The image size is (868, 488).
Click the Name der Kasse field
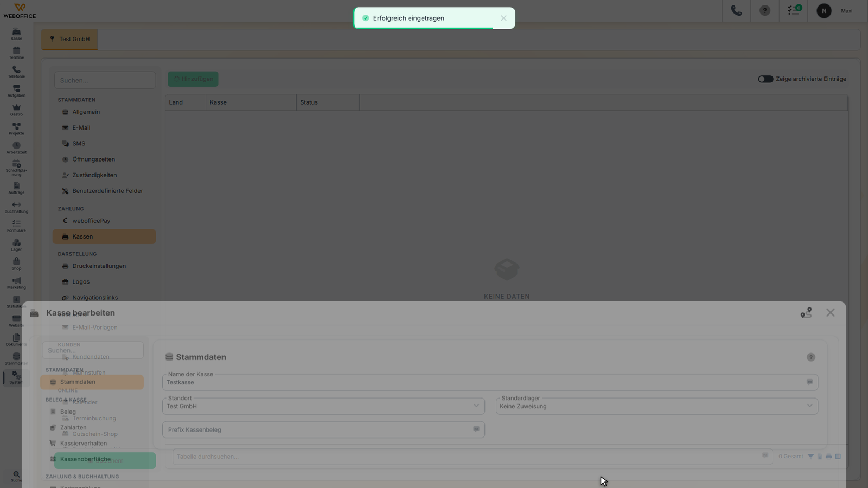(x=490, y=382)
